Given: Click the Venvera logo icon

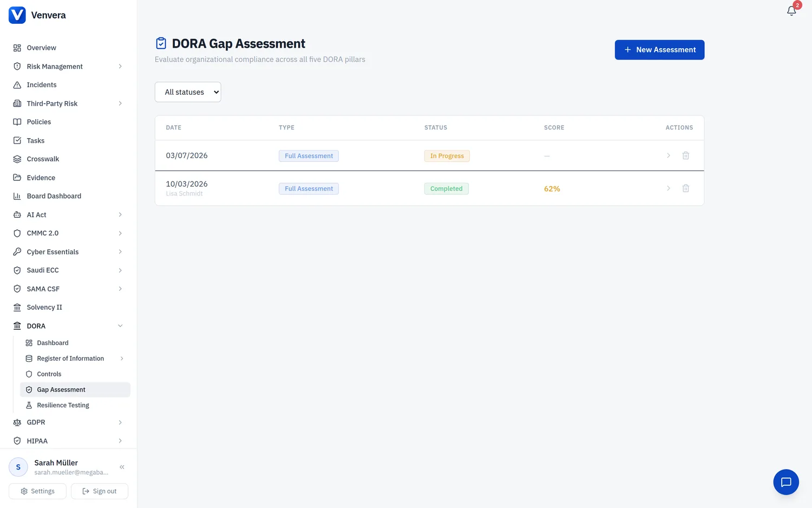Looking at the screenshot, I should (17, 15).
